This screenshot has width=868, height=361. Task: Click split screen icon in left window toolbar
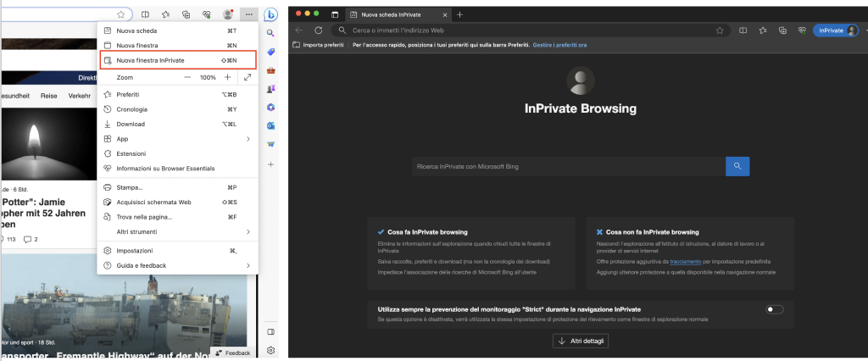145,14
